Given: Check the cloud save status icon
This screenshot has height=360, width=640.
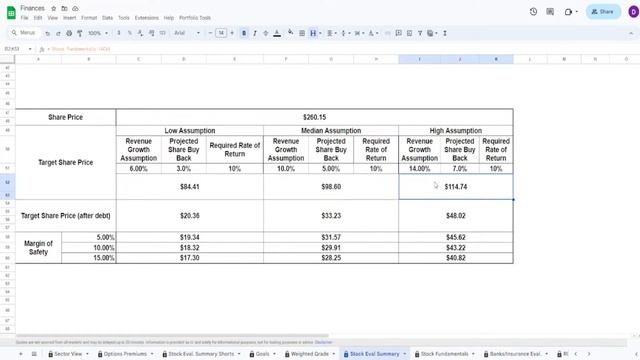Looking at the screenshot, I should click(x=75, y=8).
